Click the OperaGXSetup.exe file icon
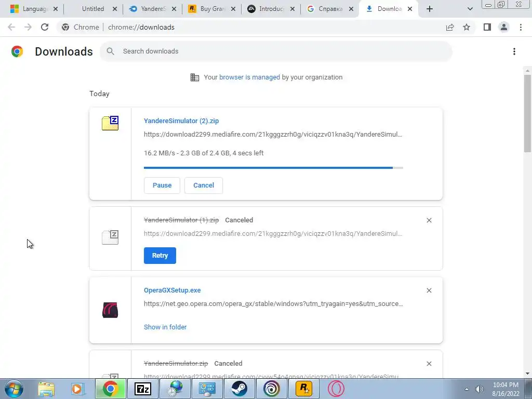 110,310
